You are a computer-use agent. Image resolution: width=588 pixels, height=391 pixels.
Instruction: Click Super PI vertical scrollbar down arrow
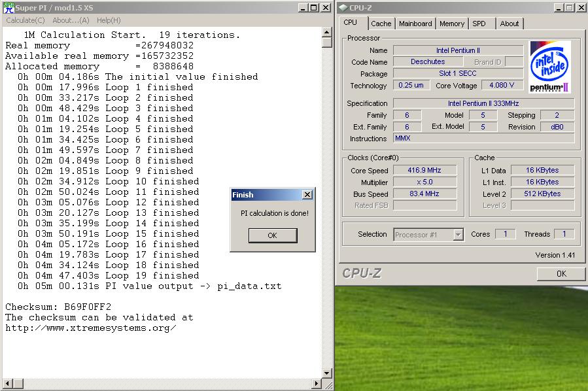(326, 373)
